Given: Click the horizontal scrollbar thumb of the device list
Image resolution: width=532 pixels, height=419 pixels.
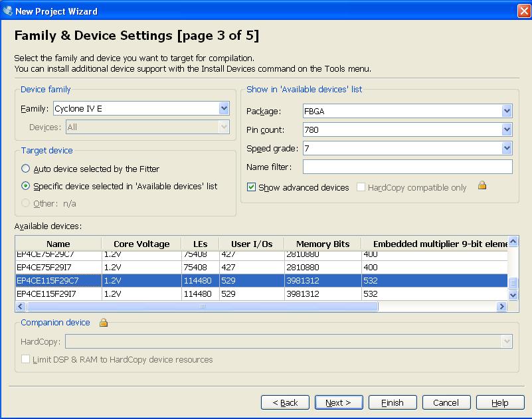Looking at the screenshot, I should tap(202, 306).
